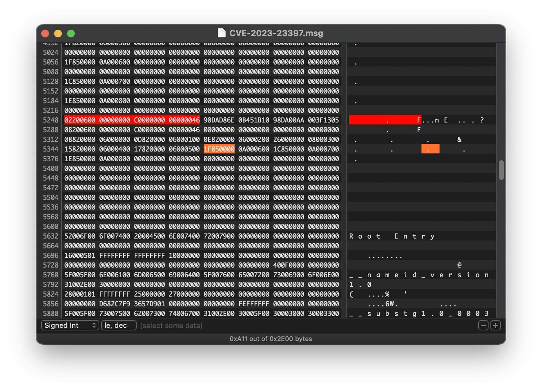
Task: Remove a data inspector row with the minus button
Action: click(483, 326)
